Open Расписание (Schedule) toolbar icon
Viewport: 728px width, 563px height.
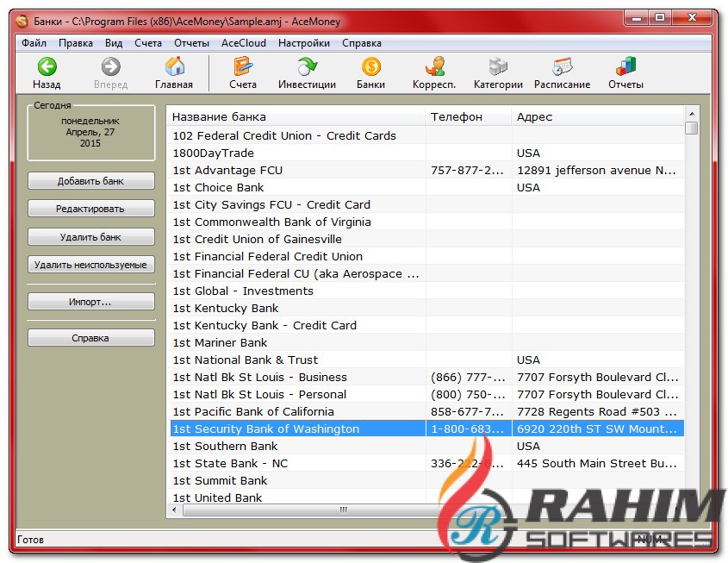pyautogui.click(x=562, y=67)
